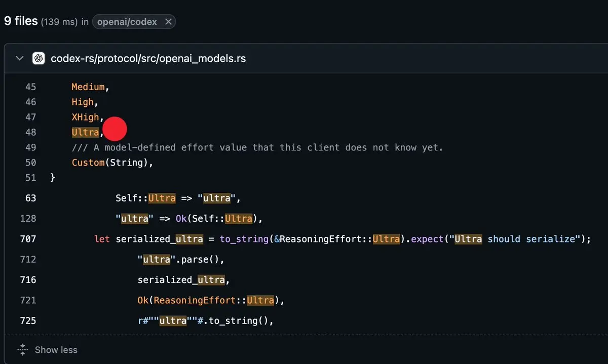Click the Show less button
The image size is (608, 364).
[56, 350]
